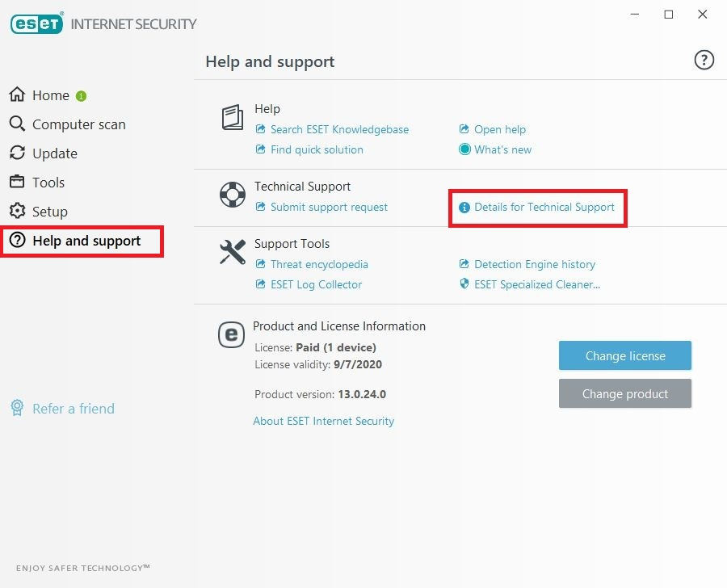Click the Help book icon

point(232,117)
